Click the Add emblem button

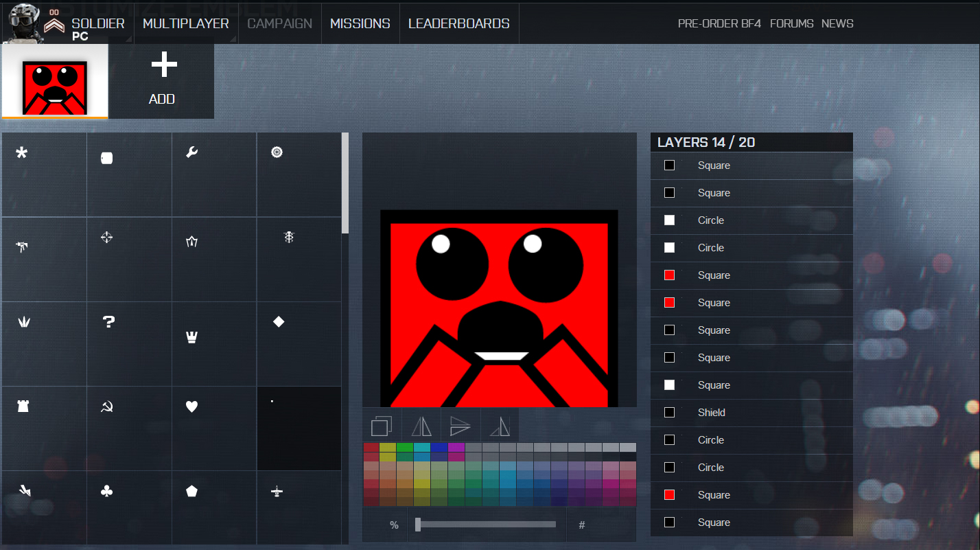(162, 81)
